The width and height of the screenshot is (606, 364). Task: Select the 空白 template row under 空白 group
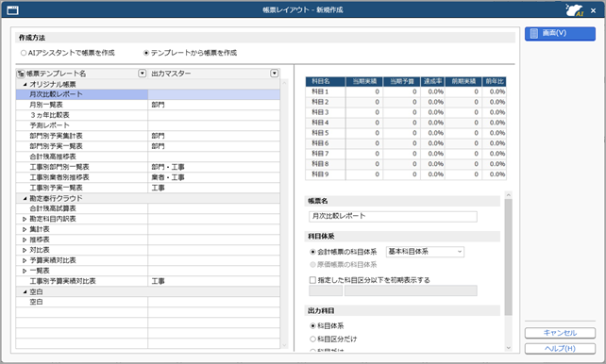point(147,302)
